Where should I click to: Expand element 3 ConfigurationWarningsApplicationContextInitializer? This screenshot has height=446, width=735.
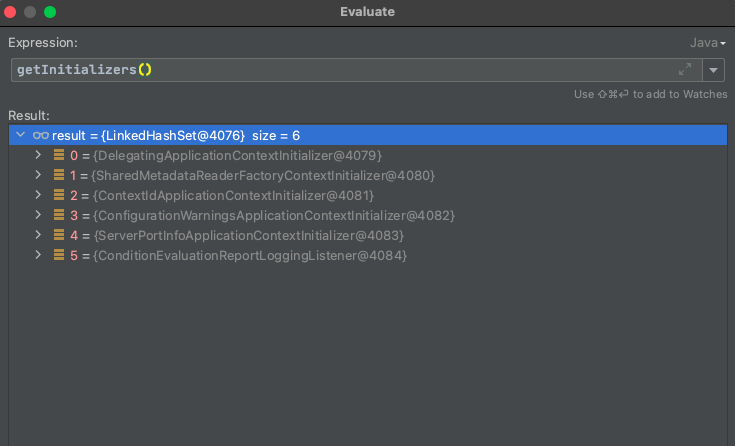38,215
